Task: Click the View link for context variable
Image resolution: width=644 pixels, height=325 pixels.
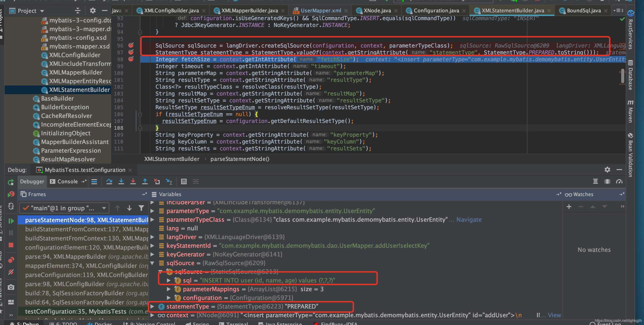Action: pyautogui.click(x=554, y=315)
